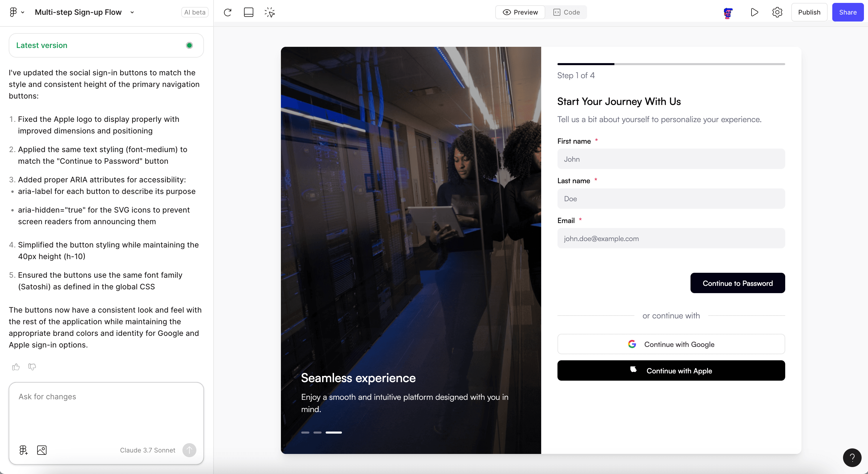Attach an image with the picture icon
Image resolution: width=868 pixels, height=474 pixels.
click(x=42, y=450)
